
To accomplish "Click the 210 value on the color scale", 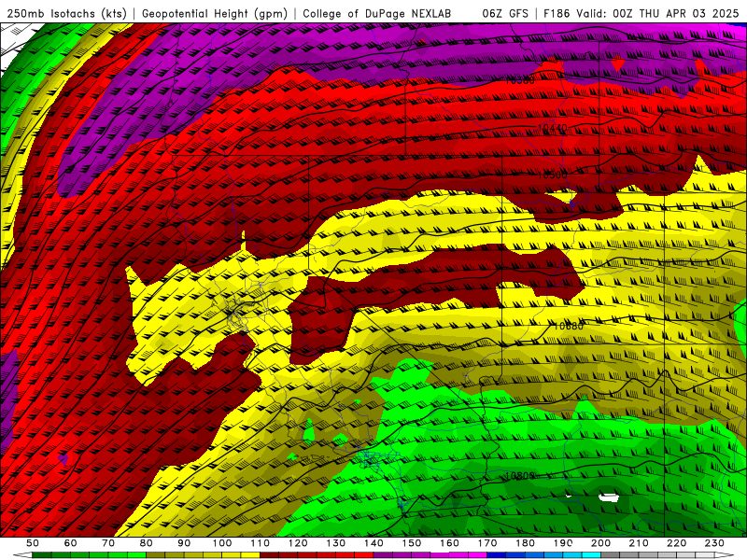I will (639, 543).
